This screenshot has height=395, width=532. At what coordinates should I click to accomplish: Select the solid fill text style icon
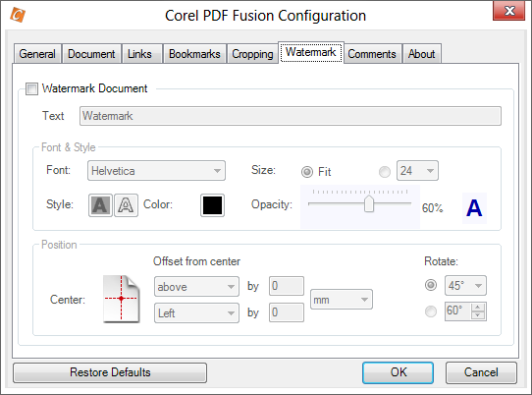[100, 205]
